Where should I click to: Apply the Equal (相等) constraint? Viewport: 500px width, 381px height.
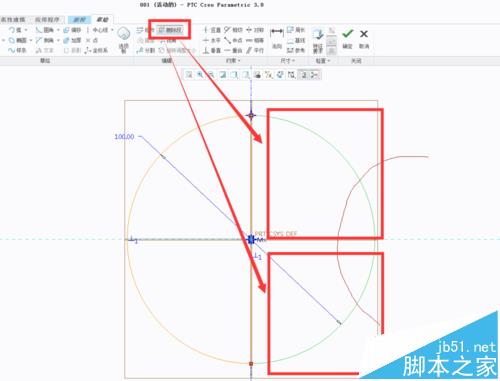click(255, 40)
